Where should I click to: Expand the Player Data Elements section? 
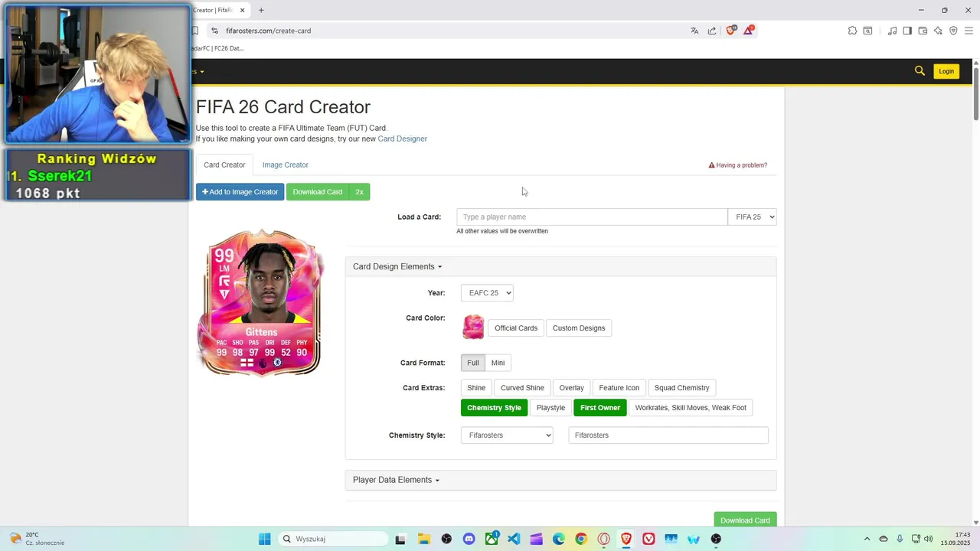396,480
